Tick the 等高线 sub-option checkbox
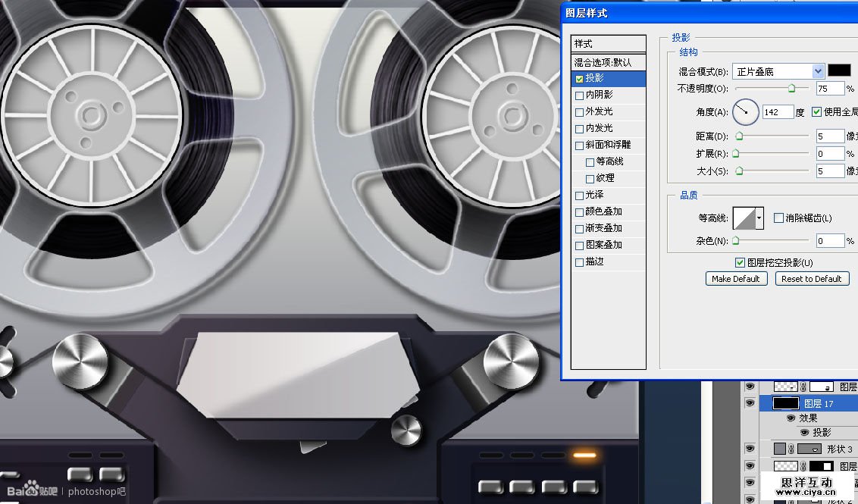 590,162
